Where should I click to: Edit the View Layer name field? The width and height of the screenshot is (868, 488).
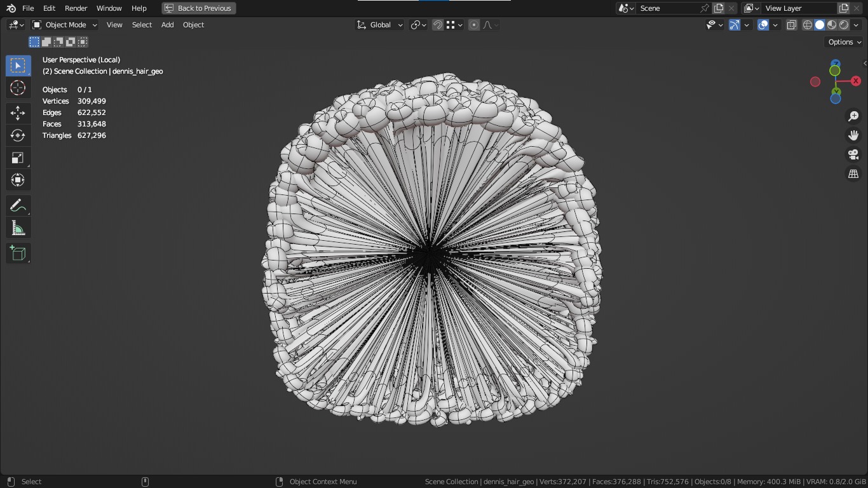799,8
